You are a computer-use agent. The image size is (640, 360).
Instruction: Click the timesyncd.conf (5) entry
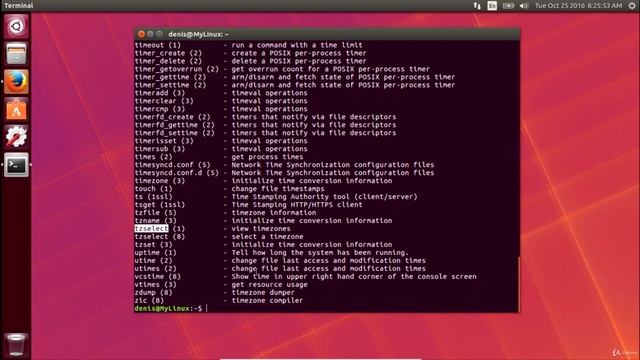tap(172, 165)
